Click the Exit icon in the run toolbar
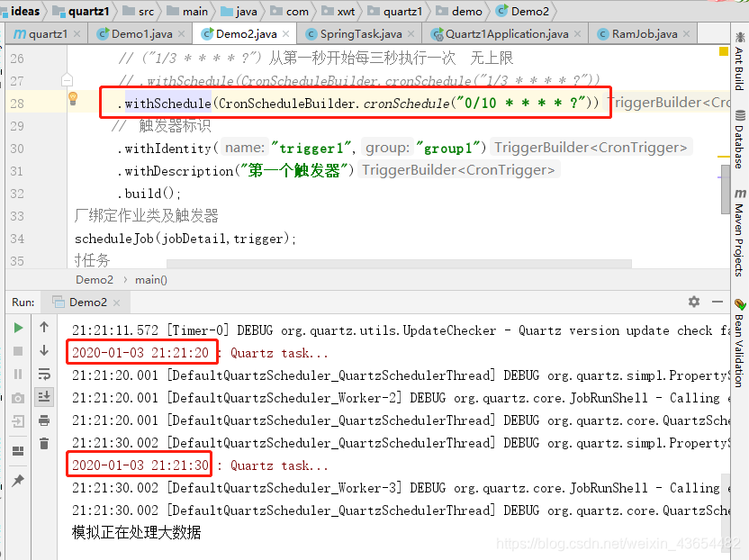 point(18,421)
